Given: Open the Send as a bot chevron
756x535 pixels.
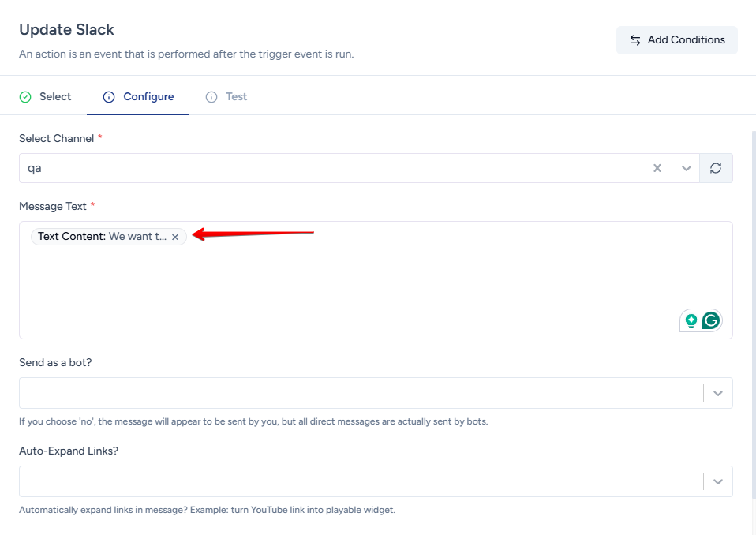Looking at the screenshot, I should click(x=717, y=393).
